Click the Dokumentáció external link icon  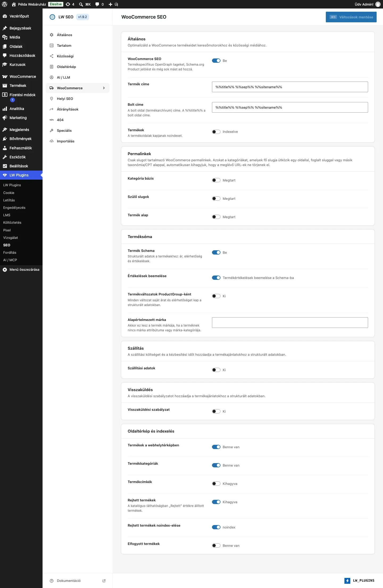click(104, 581)
